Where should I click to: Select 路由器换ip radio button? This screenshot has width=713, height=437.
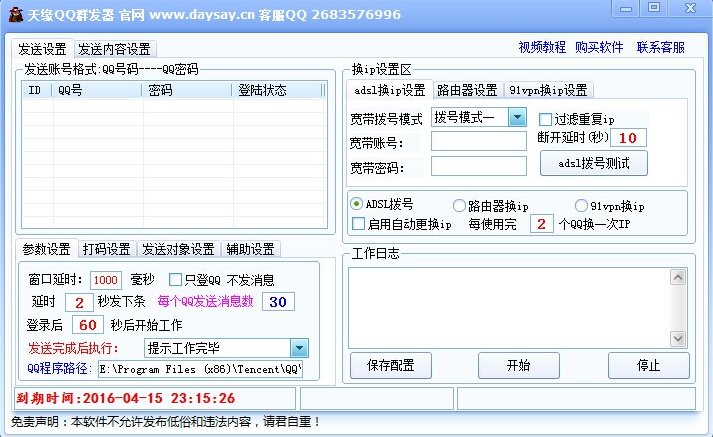(459, 206)
